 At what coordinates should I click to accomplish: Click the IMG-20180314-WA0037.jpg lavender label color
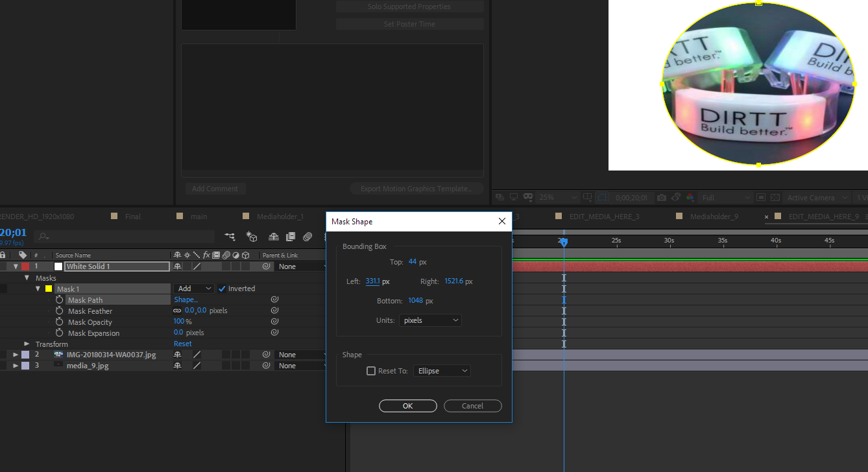pyautogui.click(x=25, y=355)
